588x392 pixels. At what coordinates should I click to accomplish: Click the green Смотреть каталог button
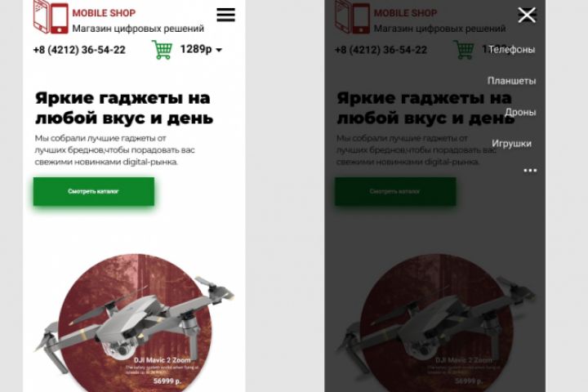(x=94, y=191)
